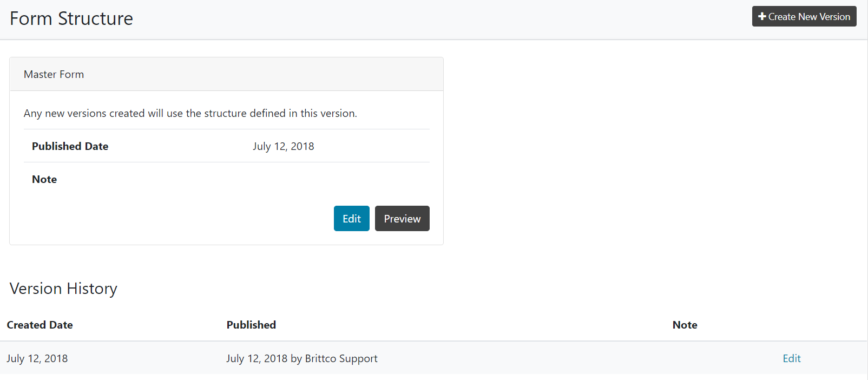868x380 pixels.
Task: Click the Published Date label
Action: [70, 146]
